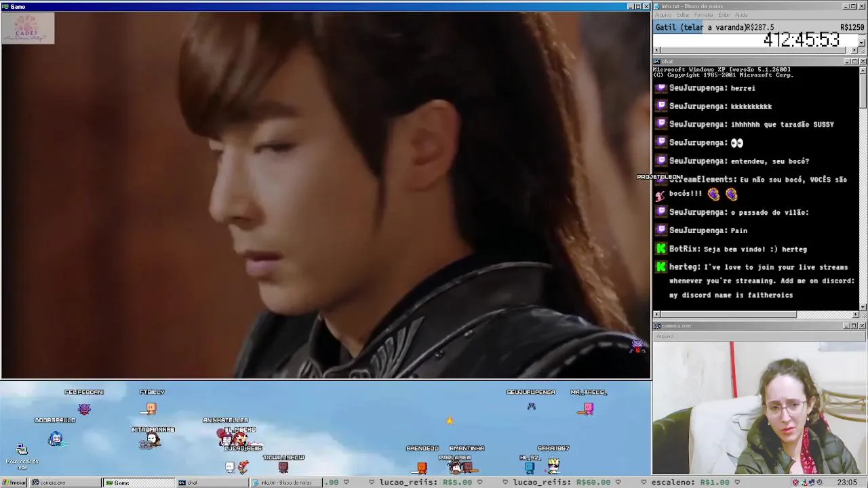Click the Notepad vertical scrollbar down arrow
This screenshot has height=488, width=868.
coord(863,43)
